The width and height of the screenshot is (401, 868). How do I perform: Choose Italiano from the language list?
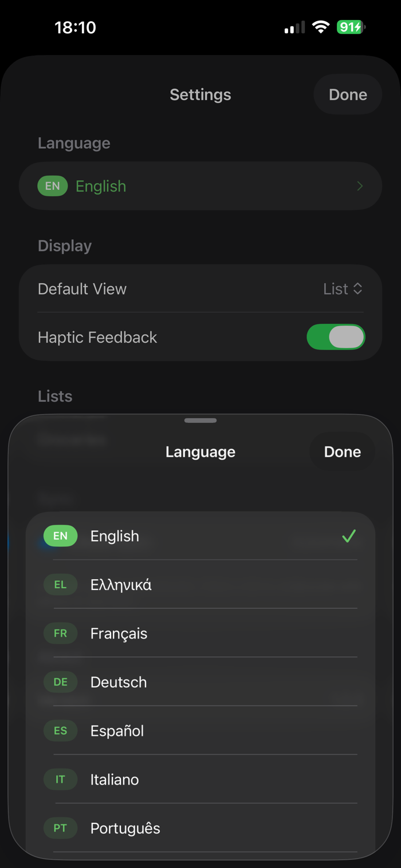tap(200, 779)
